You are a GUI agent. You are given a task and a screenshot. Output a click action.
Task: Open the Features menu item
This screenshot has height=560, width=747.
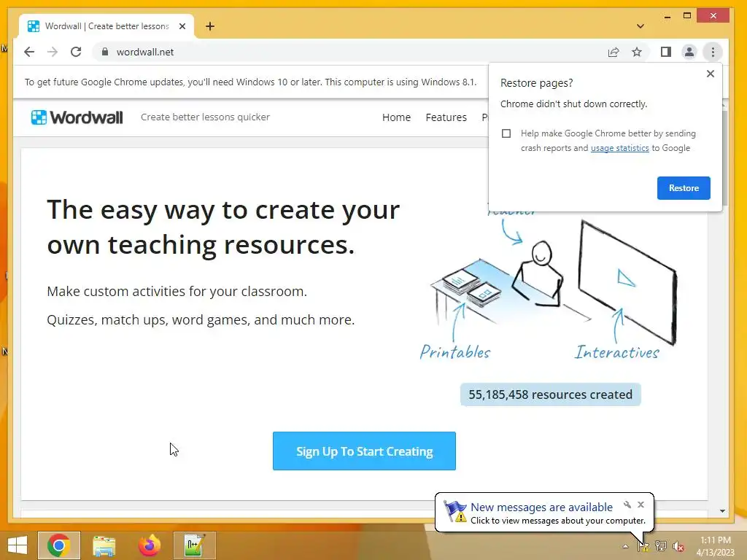(446, 117)
